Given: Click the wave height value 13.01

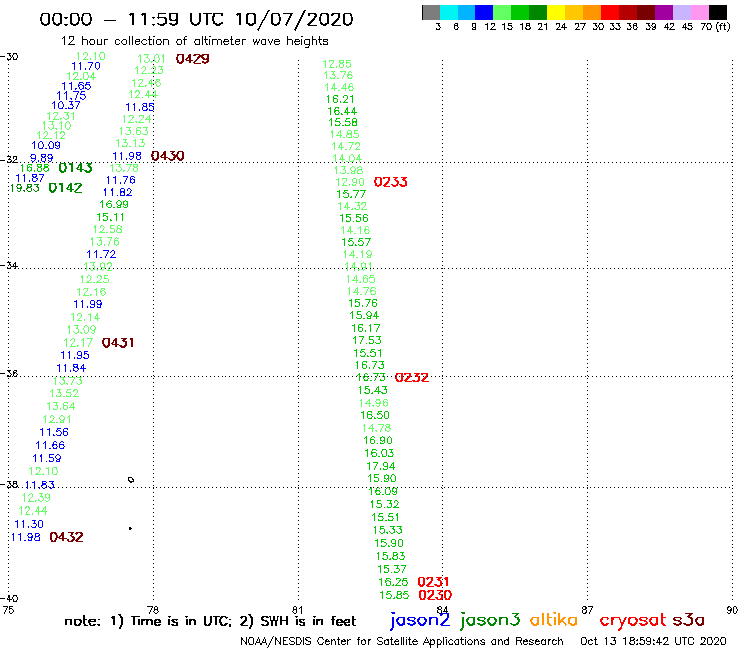Looking at the screenshot, I should [151, 59].
